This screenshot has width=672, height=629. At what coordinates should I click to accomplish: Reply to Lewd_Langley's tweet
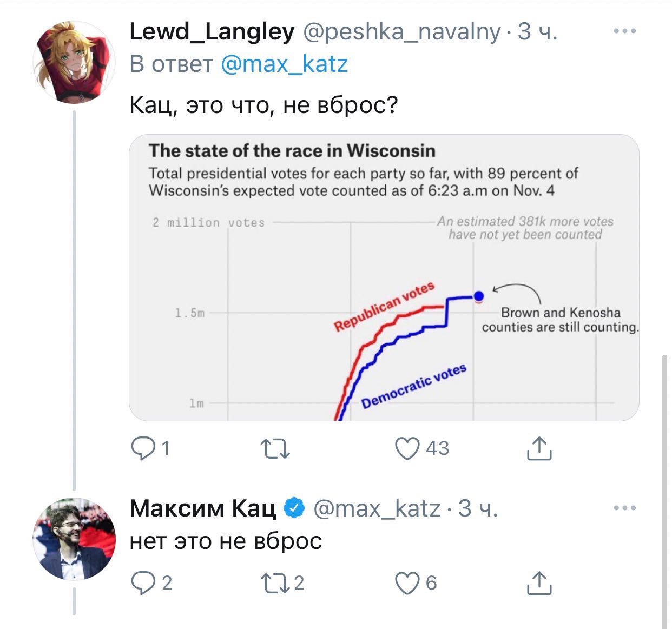point(143,448)
